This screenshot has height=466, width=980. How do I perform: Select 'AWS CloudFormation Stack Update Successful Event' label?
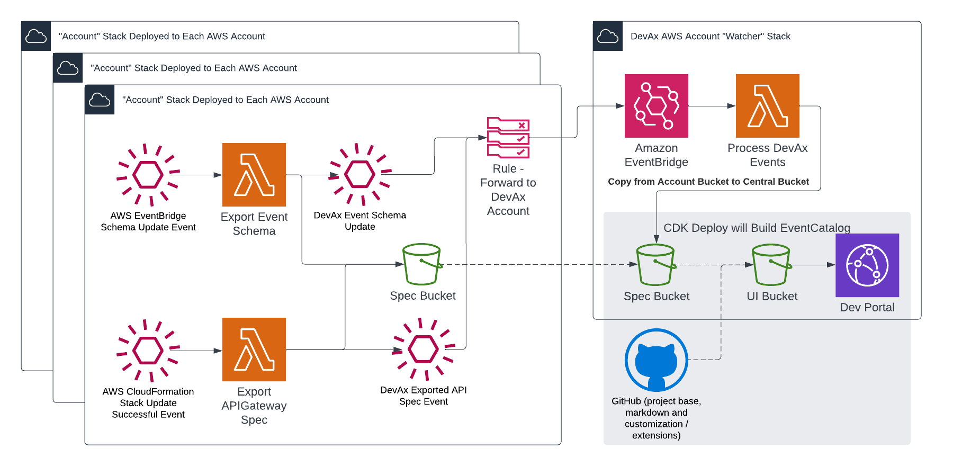point(148,403)
